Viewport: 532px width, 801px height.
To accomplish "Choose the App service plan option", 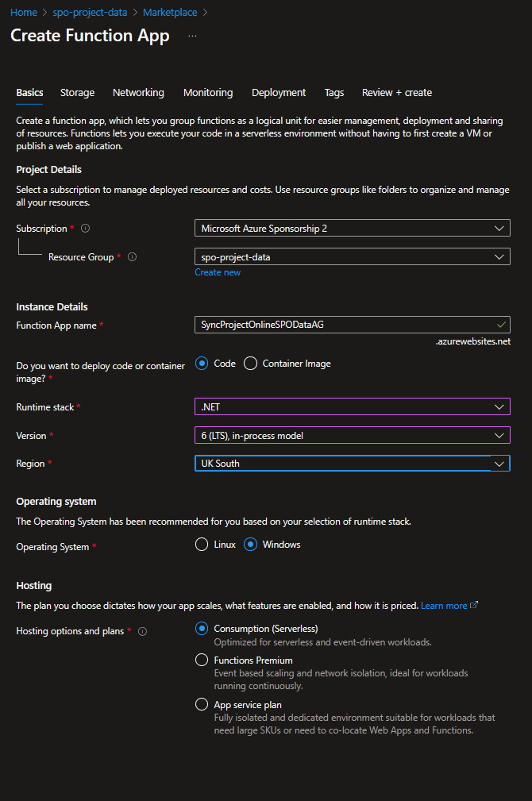I will [202, 703].
